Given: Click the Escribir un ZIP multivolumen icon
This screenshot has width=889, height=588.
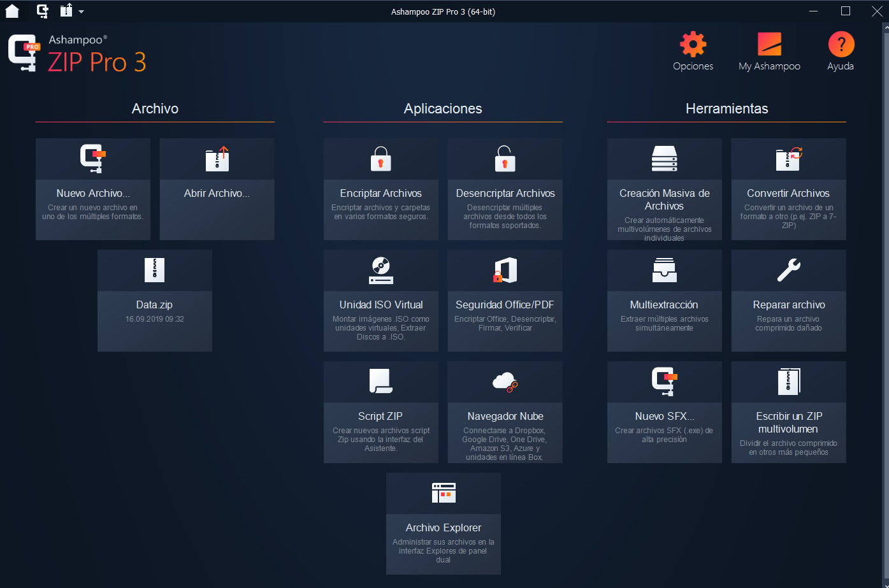Looking at the screenshot, I should click(788, 382).
